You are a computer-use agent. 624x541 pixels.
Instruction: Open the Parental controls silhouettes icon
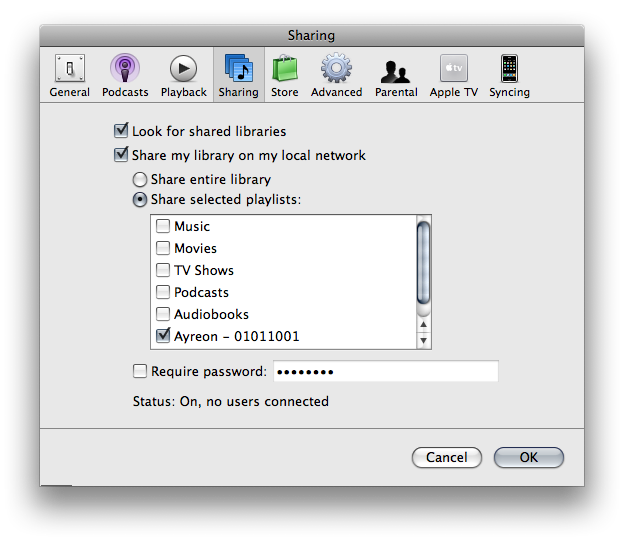[396, 72]
